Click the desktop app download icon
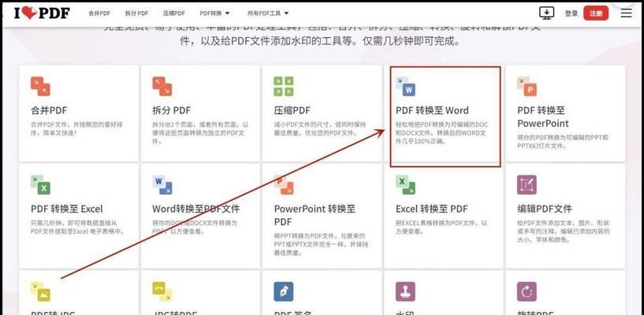 546,13
